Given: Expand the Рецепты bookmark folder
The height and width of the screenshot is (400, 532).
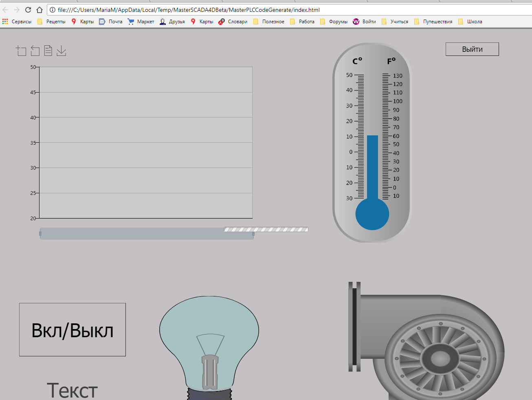Looking at the screenshot, I should coord(51,22).
